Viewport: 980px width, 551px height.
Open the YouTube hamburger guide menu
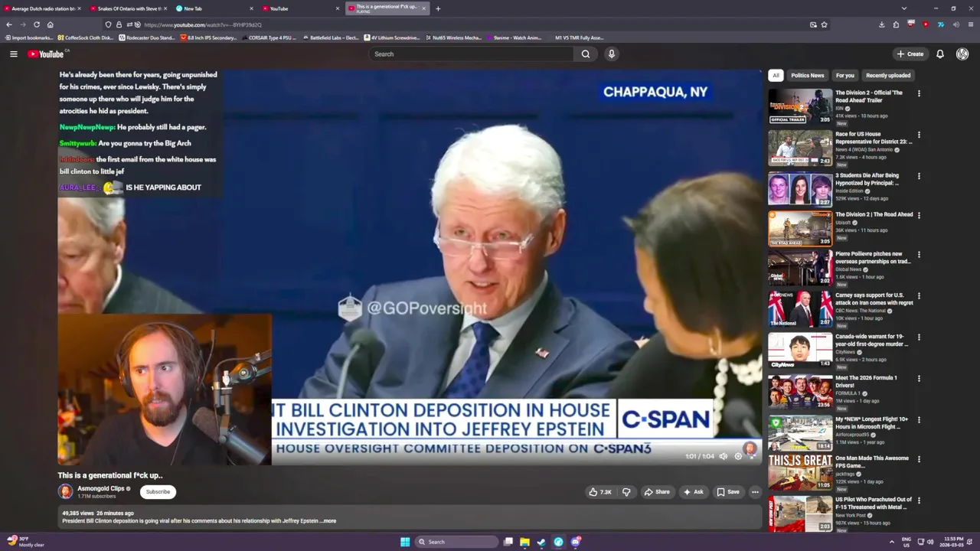tap(13, 54)
